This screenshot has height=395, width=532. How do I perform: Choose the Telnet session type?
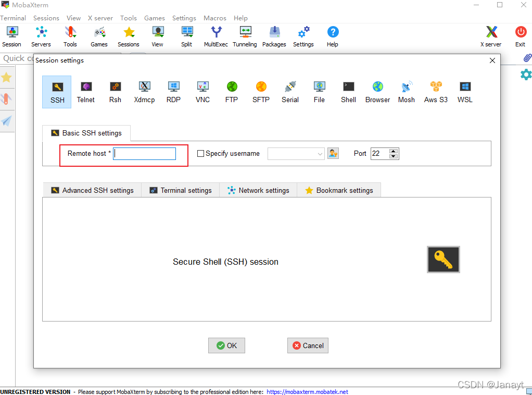pyautogui.click(x=86, y=92)
